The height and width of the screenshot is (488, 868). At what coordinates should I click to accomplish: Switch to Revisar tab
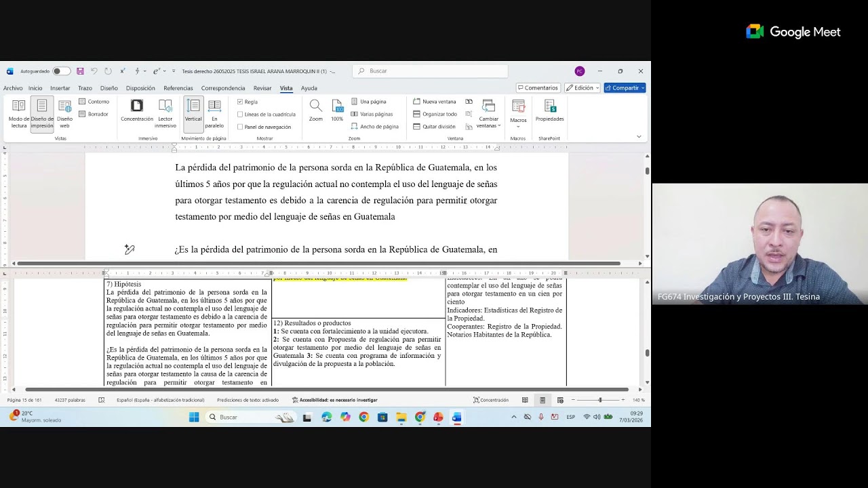pyautogui.click(x=262, y=88)
